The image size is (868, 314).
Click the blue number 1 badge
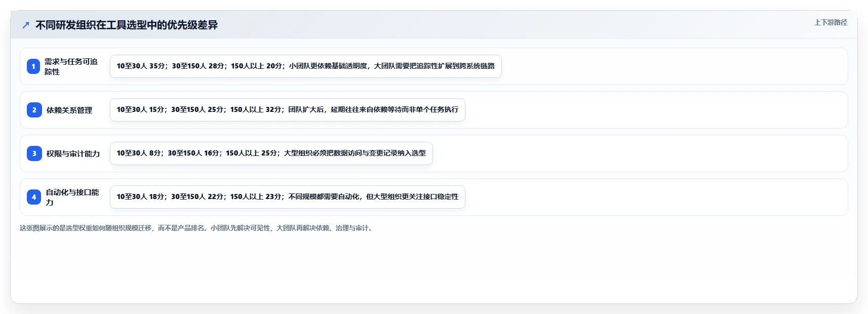click(33, 66)
